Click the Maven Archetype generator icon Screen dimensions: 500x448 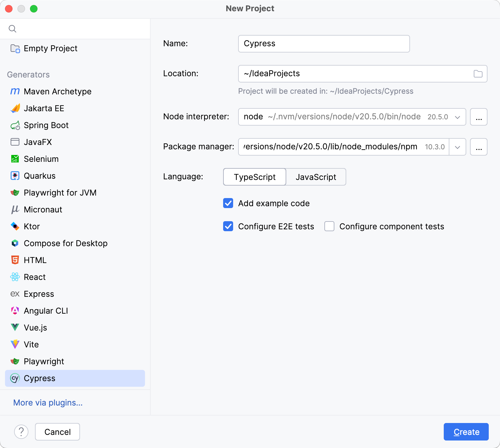15,92
